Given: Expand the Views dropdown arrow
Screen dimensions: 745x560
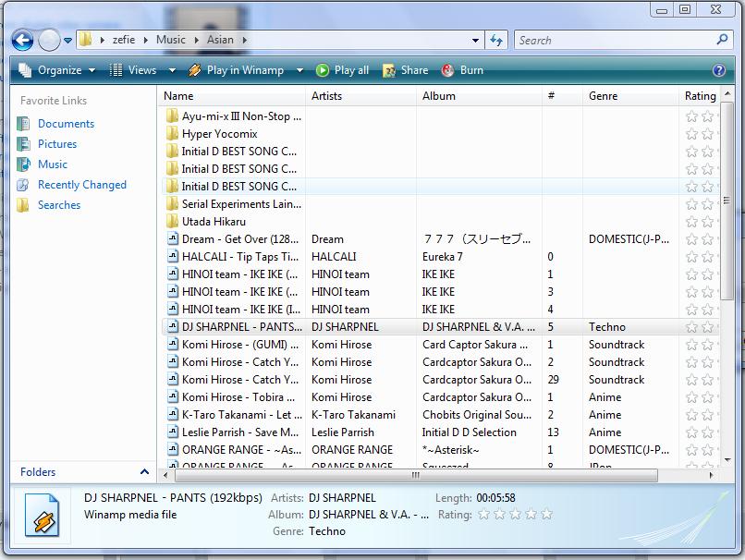Looking at the screenshot, I should [x=172, y=70].
